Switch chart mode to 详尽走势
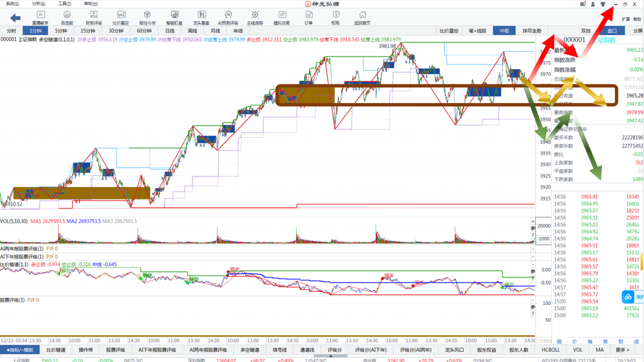 coord(532,31)
